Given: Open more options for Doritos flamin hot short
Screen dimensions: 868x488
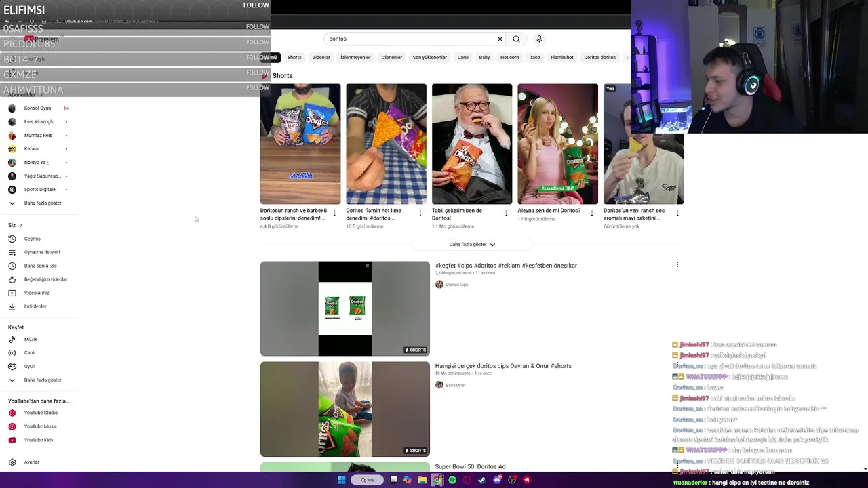Looking at the screenshot, I should [x=420, y=213].
